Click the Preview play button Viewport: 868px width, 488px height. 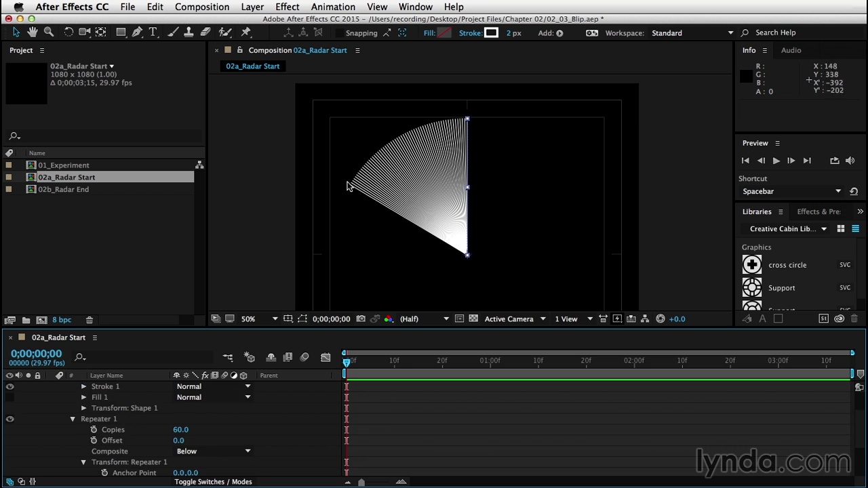click(776, 161)
